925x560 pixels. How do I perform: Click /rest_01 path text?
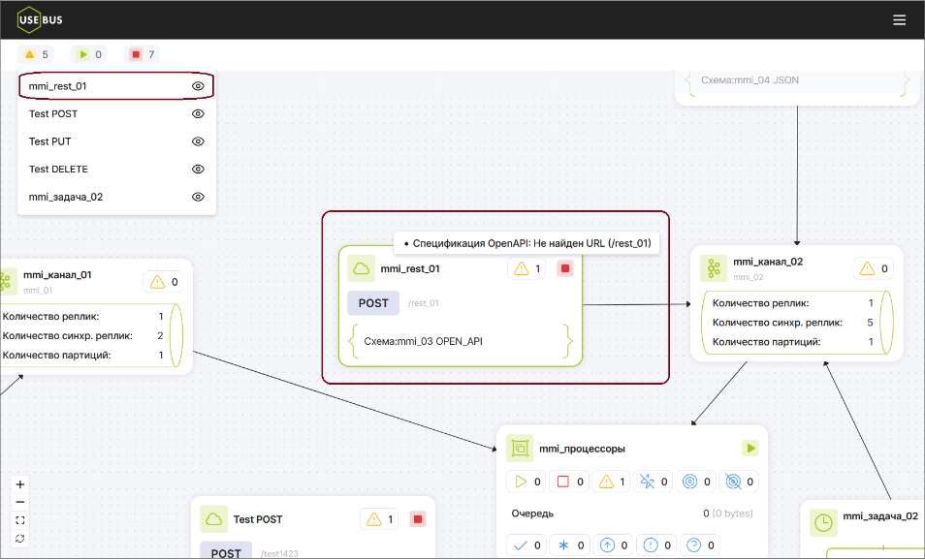[x=424, y=303]
